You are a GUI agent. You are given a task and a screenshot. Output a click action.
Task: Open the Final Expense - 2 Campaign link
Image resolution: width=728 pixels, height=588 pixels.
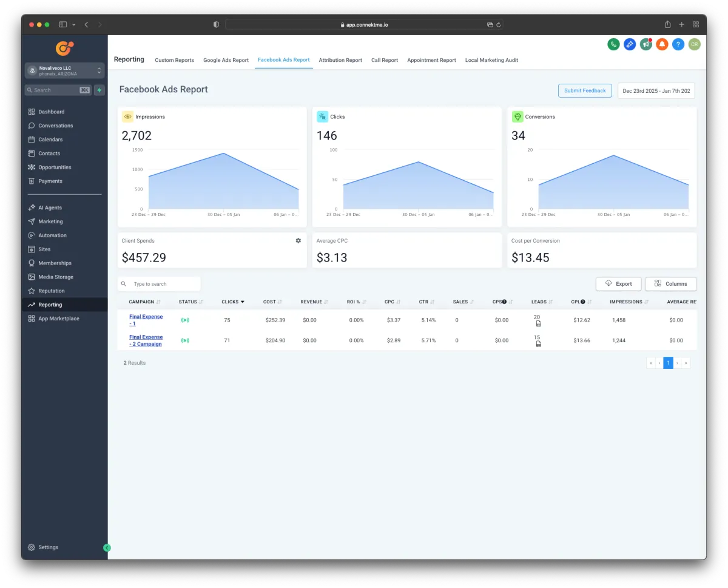[x=146, y=340]
